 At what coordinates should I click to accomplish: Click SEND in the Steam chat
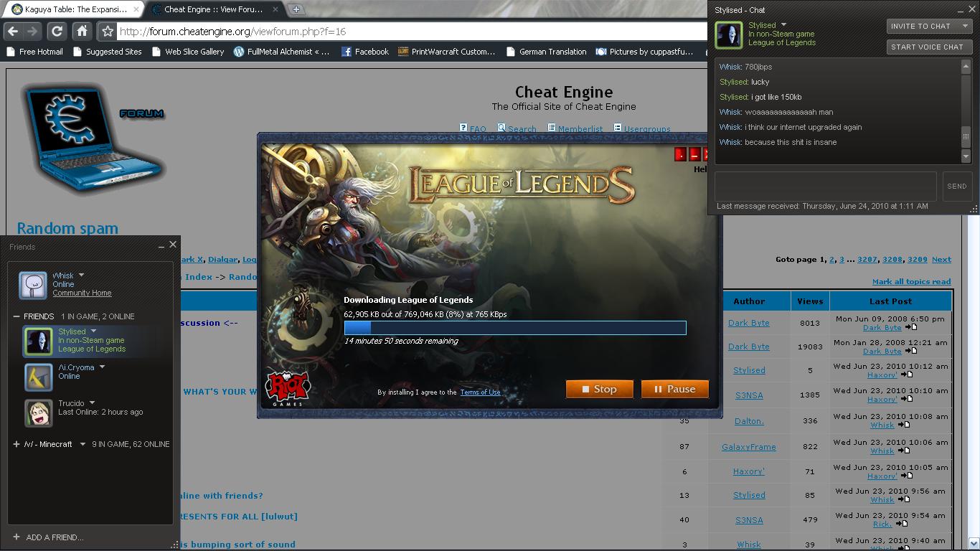(957, 187)
